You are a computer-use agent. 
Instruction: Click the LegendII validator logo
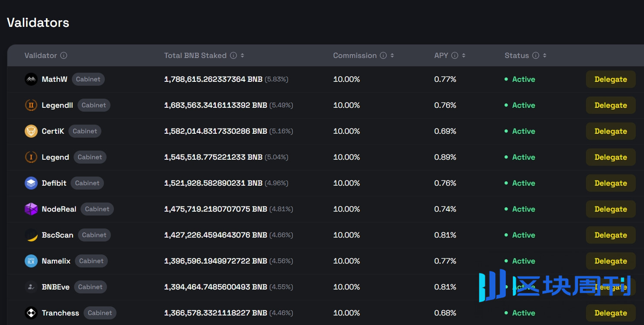(x=31, y=105)
